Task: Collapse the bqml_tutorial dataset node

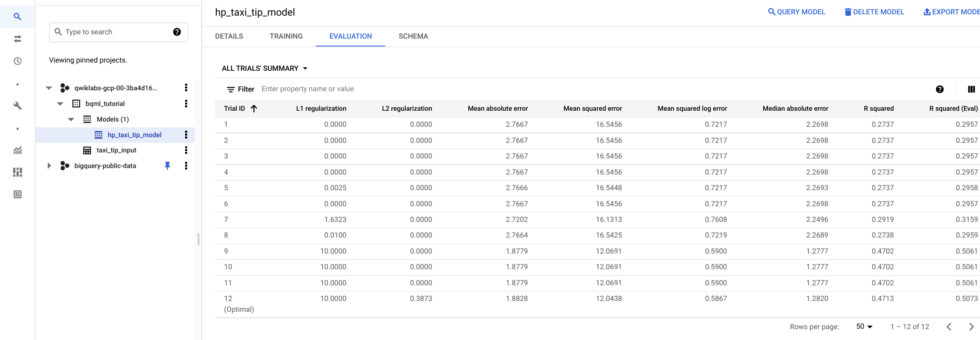Action: 60,103
